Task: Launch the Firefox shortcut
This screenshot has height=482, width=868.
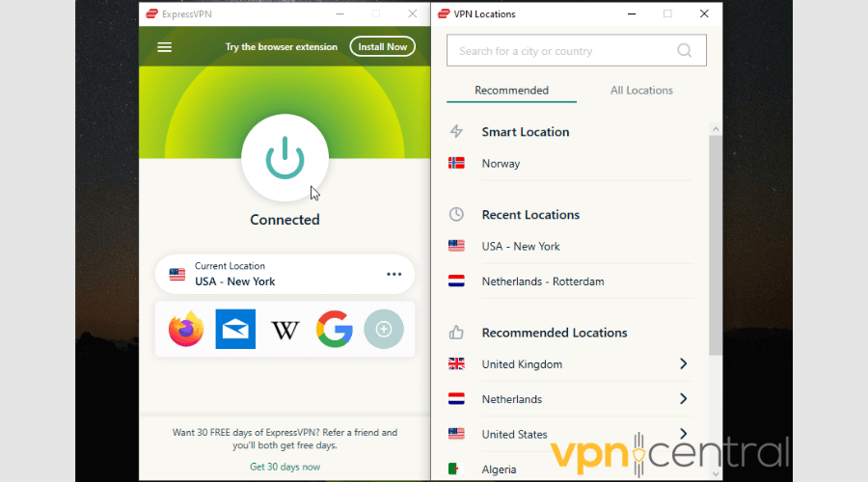Action: click(x=186, y=329)
